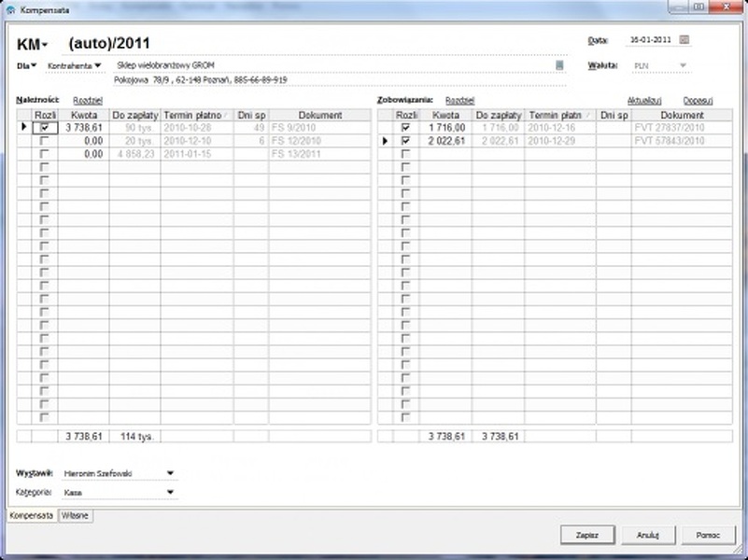Screen dimensions: 748x560
Task: Open the calendar picker next to Data
Action: 684,40
